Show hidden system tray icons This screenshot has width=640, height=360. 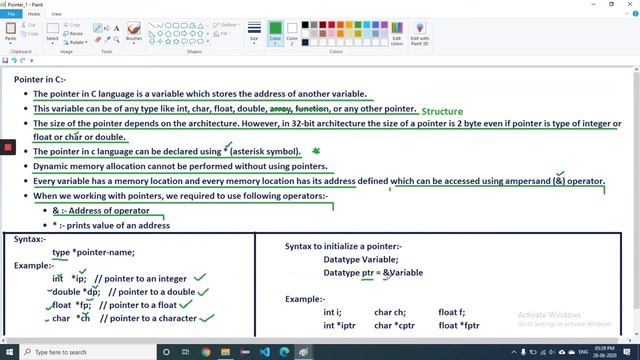pos(514,352)
